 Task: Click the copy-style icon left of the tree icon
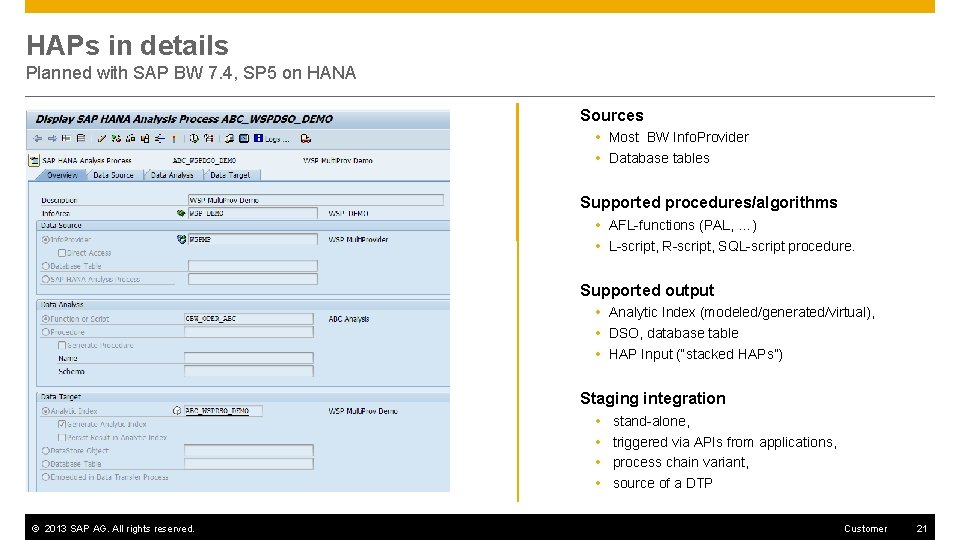tap(145, 139)
